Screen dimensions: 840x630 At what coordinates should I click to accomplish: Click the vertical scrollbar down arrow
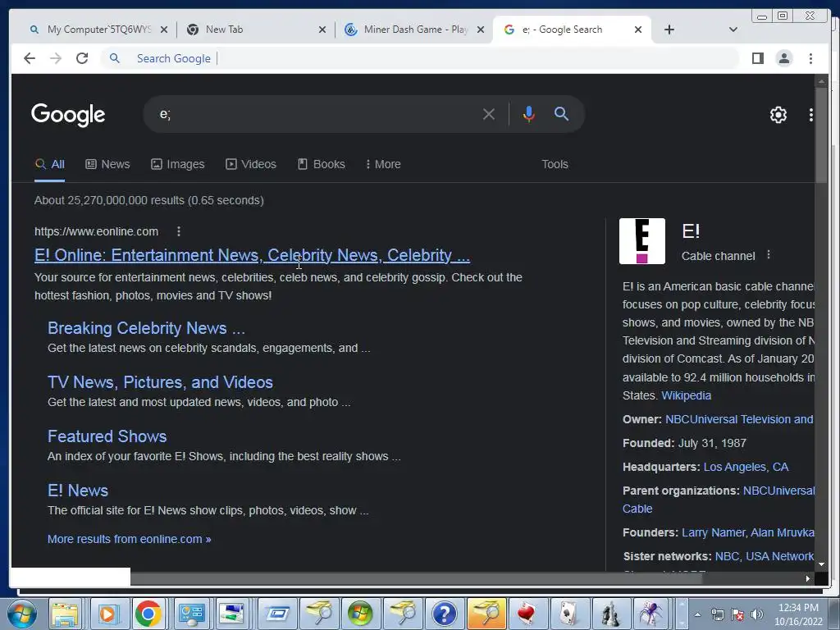[821, 564]
